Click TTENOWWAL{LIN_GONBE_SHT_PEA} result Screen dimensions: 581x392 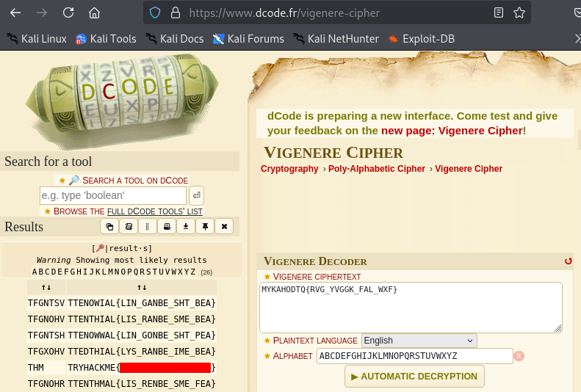[142, 335]
